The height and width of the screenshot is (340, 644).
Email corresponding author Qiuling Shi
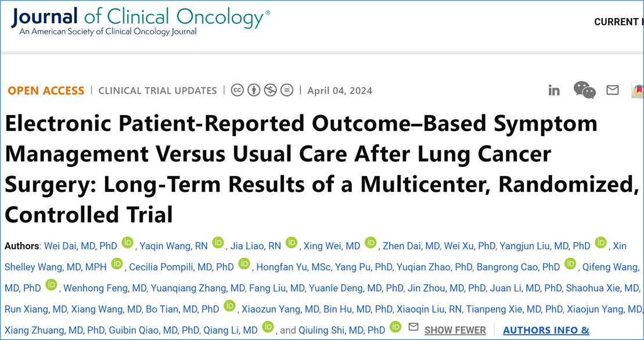click(x=413, y=327)
